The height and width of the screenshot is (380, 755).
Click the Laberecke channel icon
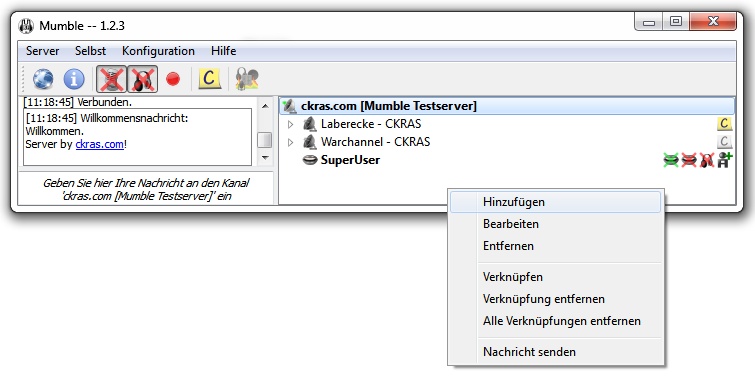(310, 124)
